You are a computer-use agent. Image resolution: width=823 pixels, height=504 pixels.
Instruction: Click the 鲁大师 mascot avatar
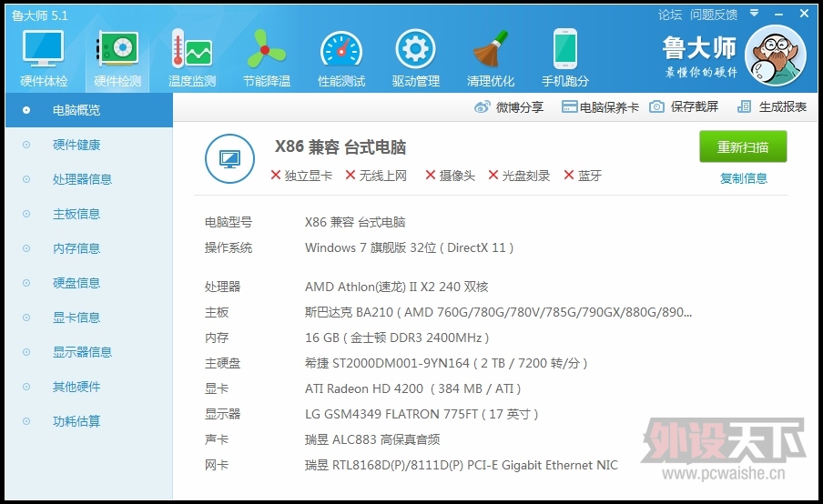click(776, 55)
